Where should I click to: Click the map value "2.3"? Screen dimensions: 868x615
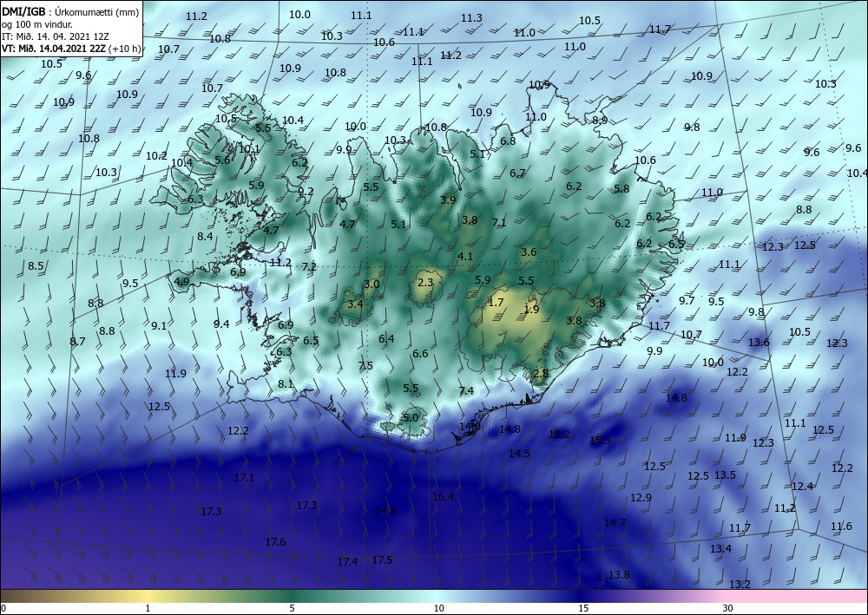(x=425, y=283)
